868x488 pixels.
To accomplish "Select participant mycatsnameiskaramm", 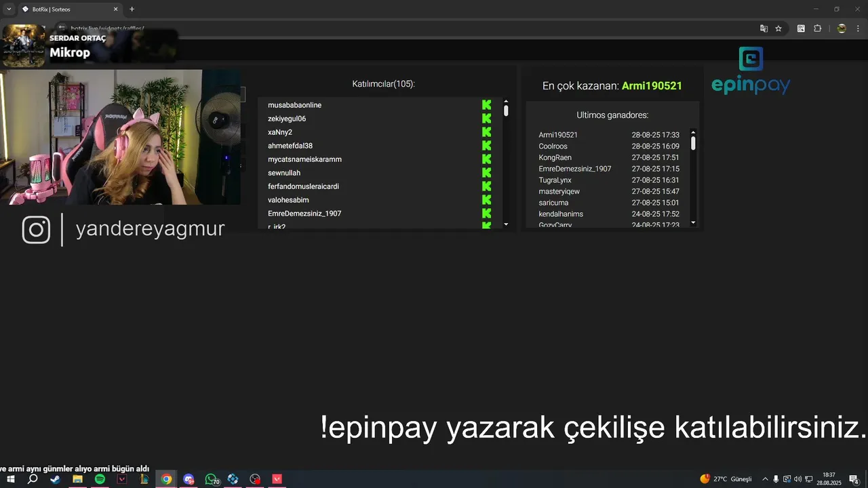I will [304, 159].
